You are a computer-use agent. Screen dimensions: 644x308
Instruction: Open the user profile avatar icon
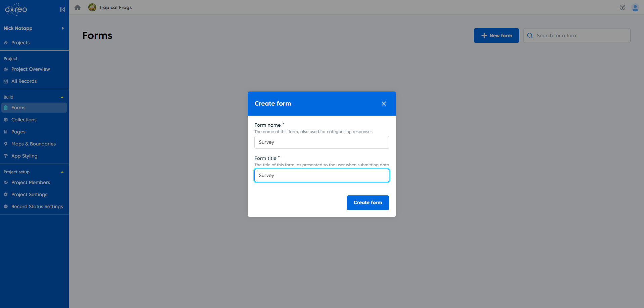click(x=635, y=7)
